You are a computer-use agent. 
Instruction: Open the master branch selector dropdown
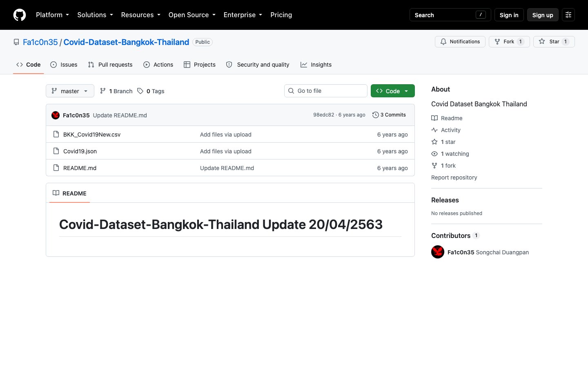[70, 91]
